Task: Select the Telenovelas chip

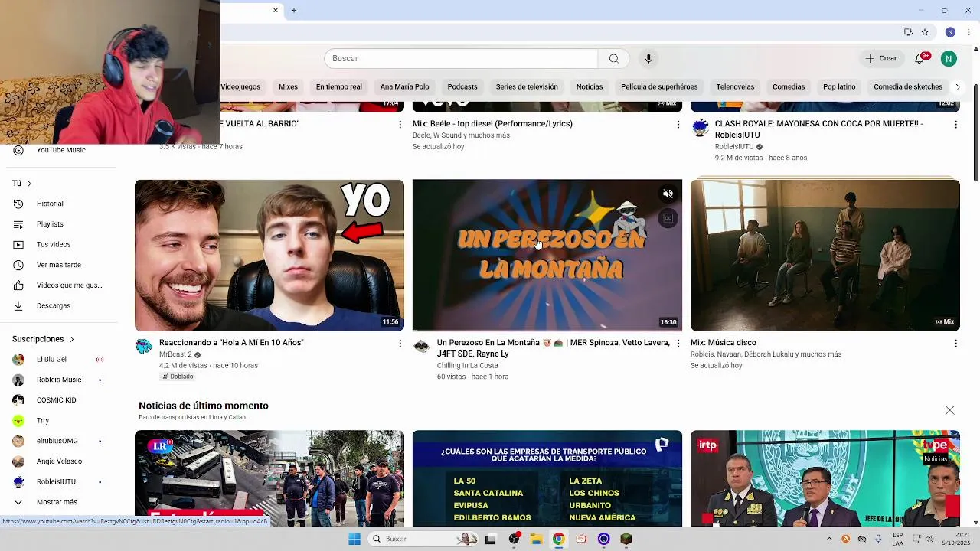Action: (x=735, y=86)
